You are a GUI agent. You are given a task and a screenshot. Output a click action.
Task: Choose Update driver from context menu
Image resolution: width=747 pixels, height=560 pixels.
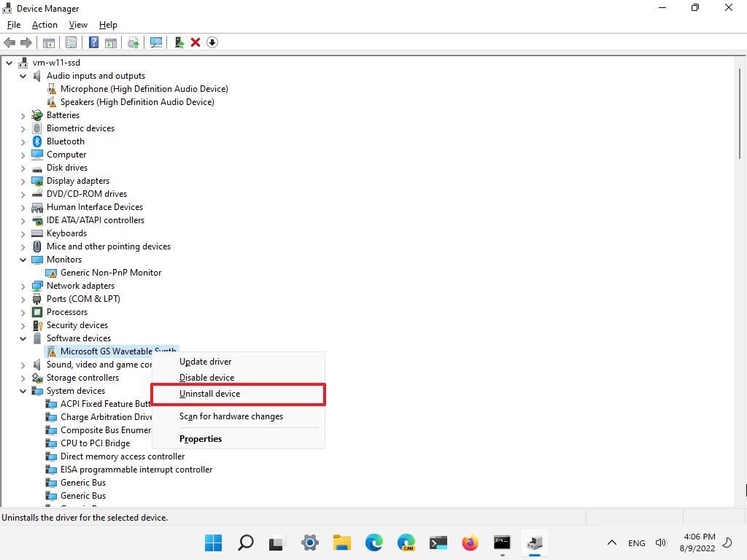239,362
